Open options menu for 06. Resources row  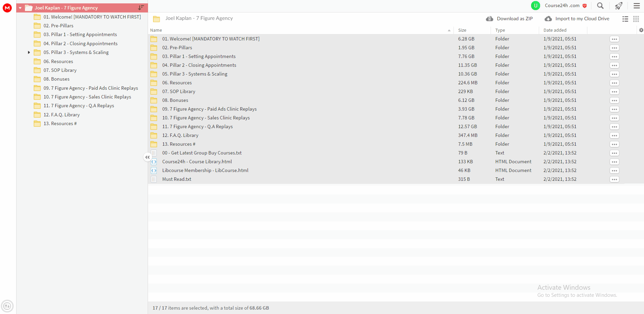[614, 83]
